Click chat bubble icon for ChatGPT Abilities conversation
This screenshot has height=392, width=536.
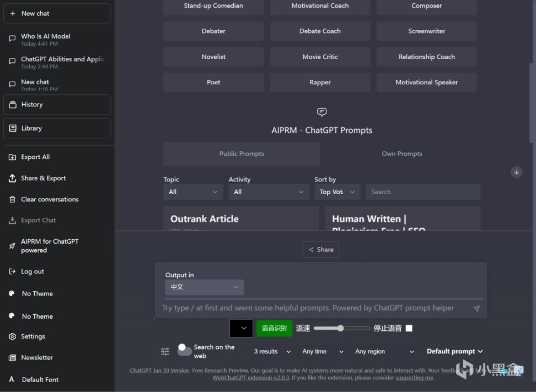12,61
